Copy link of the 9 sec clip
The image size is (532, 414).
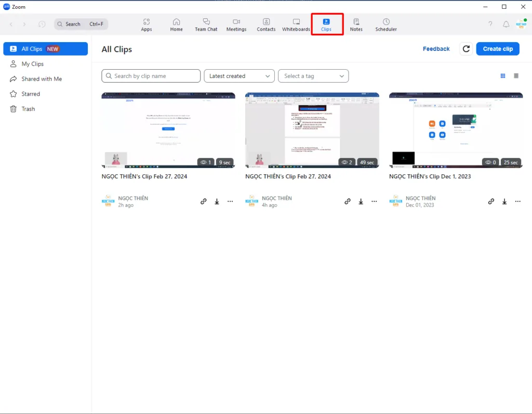point(204,201)
